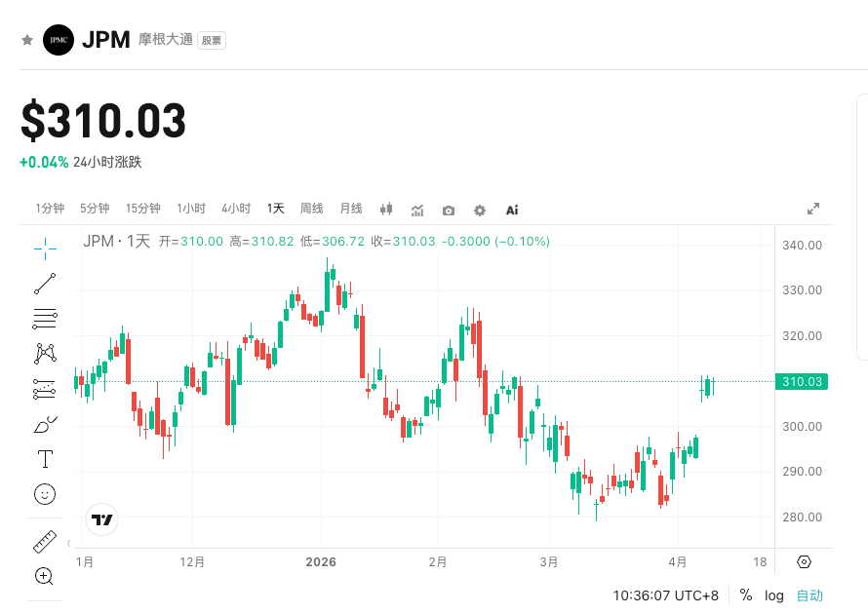The width and height of the screenshot is (868, 614).
Task: Expand the horizontal line tools group
Action: 43,319
